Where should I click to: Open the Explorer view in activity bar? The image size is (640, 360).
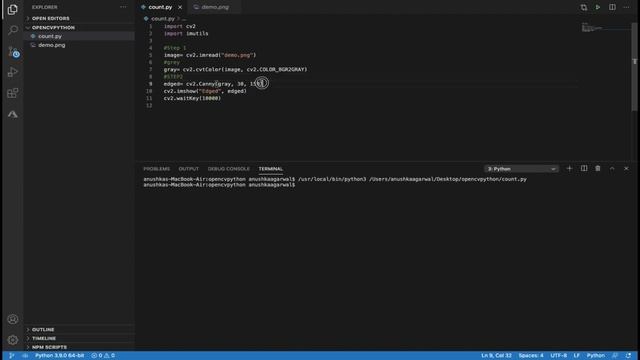click(x=13, y=9)
